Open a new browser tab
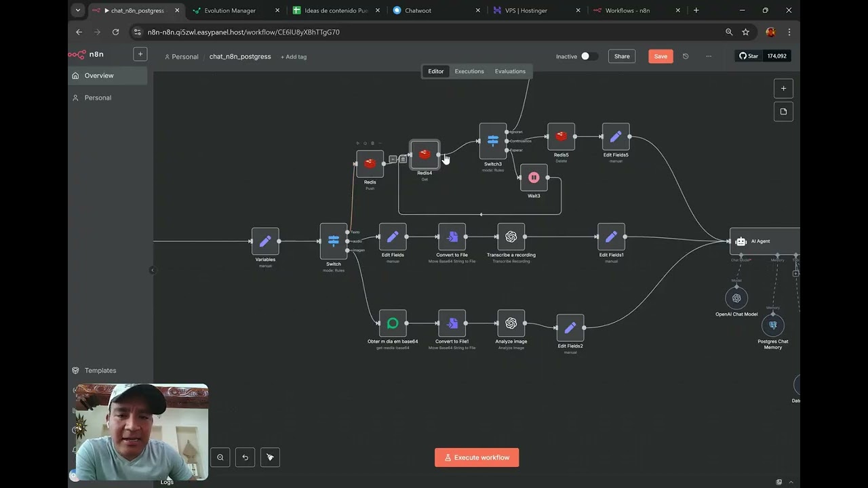Viewport: 868px width, 488px height. tap(696, 10)
